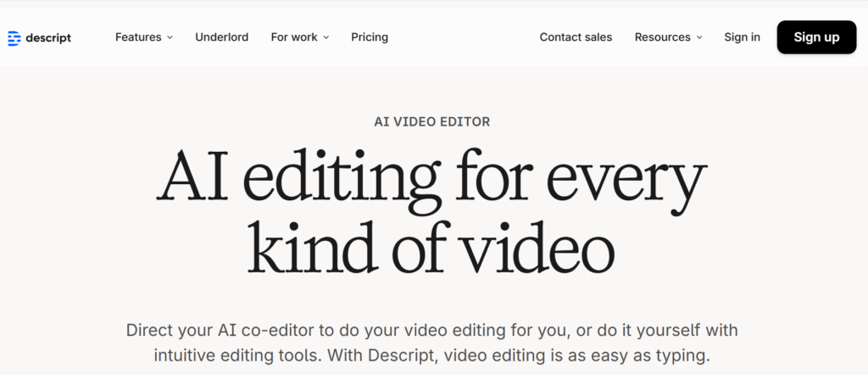Open the For work menu
Screen dimensions: 868x375
pyautogui.click(x=293, y=37)
